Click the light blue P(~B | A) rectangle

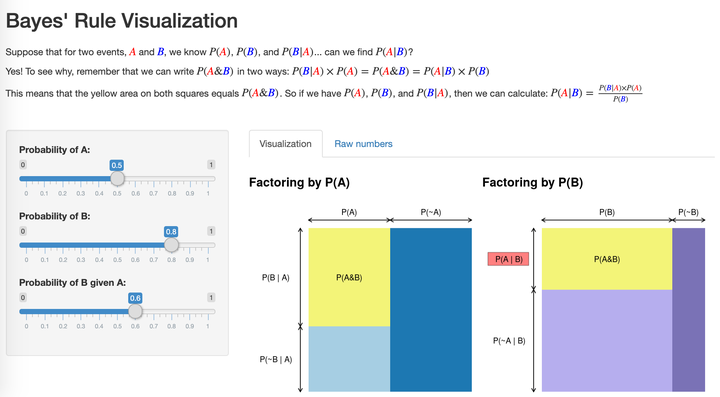pos(349,359)
